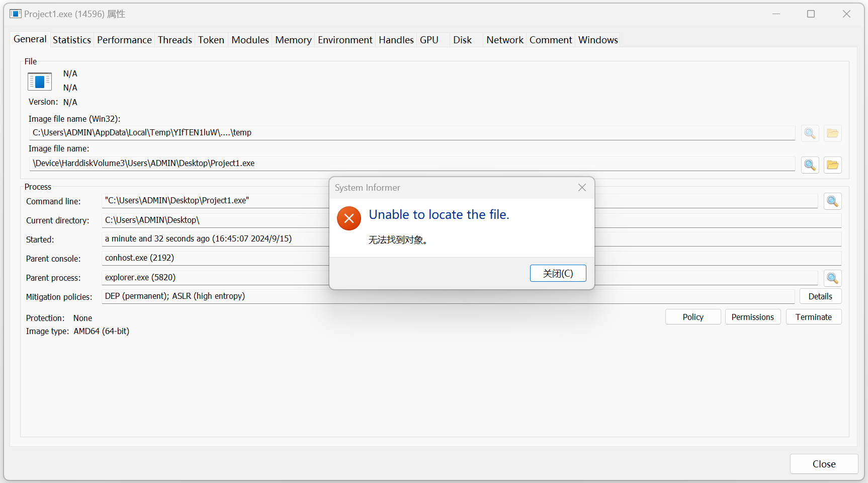
Task: Open folder icon beside Image file name
Action: click(x=832, y=165)
